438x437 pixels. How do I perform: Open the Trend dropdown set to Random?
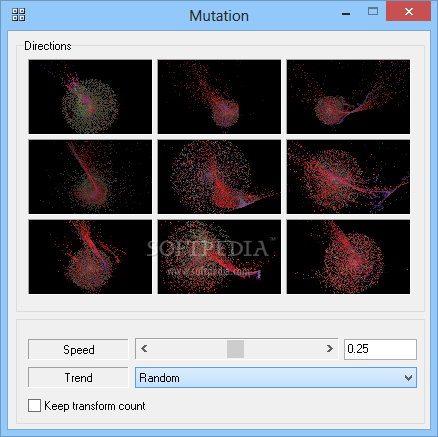tap(276, 378)
